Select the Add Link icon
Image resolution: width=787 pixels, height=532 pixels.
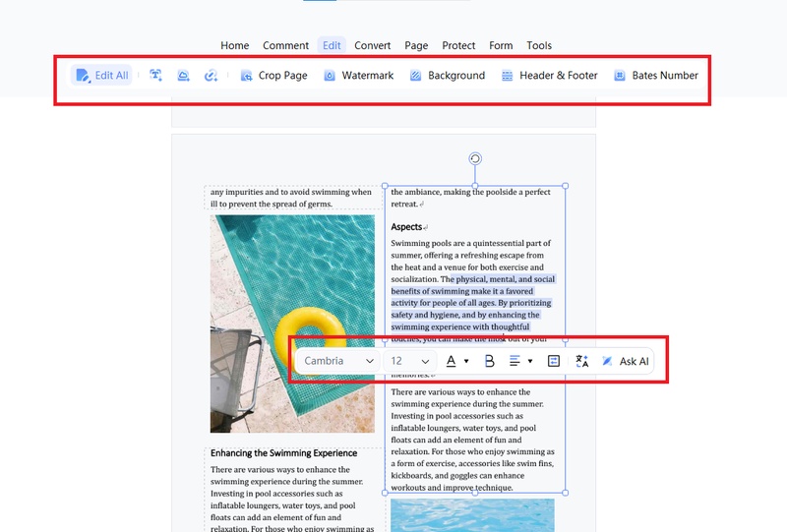[211, 76]
